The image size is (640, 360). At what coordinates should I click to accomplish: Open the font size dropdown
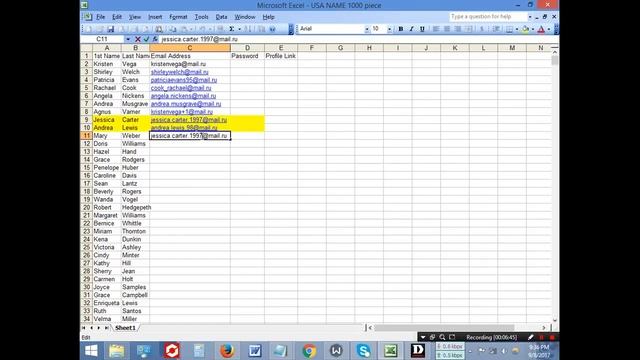pyautogui.click(x=389, y=29)
